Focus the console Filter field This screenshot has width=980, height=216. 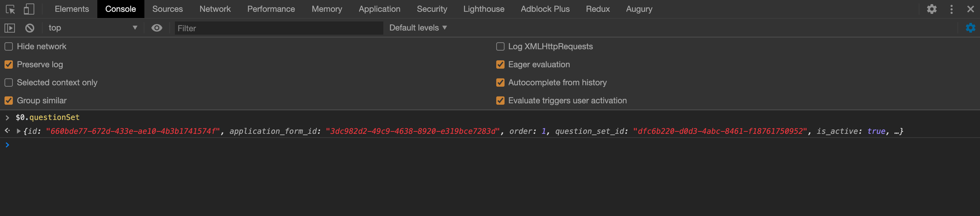278,28
